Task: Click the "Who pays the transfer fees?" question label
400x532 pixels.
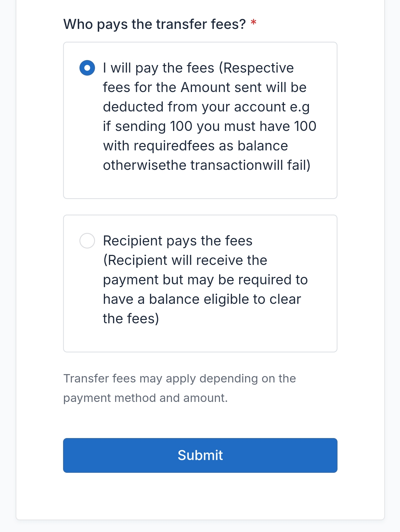Action: click(154, 24)
